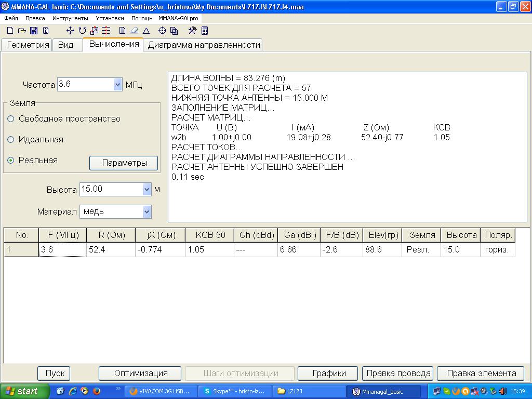Click the Save floppy disk icon
The width and height of the screenshot is (532, 399).
34,31
